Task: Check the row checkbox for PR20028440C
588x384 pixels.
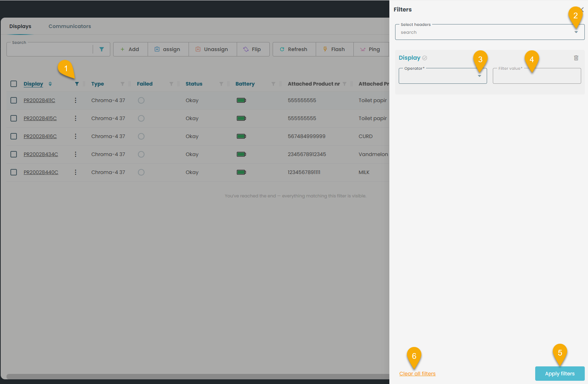Action: coord(14,172)
